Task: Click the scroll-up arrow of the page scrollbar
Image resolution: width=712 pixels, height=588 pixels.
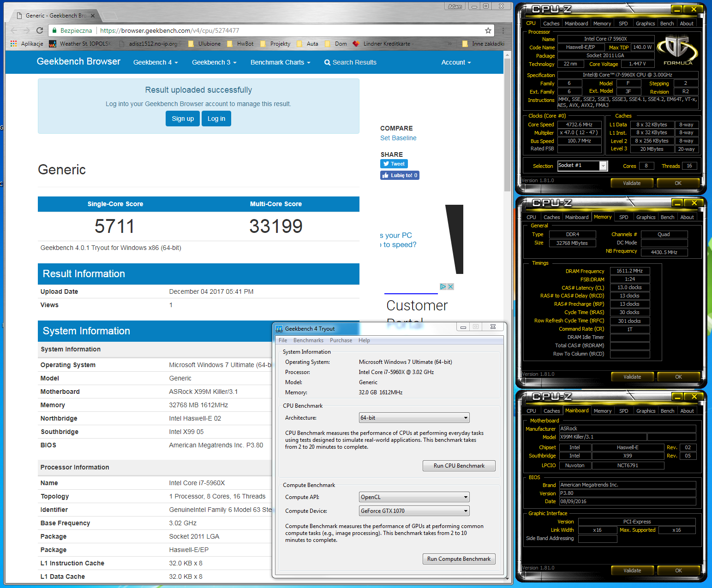Action: click(507, 54)
